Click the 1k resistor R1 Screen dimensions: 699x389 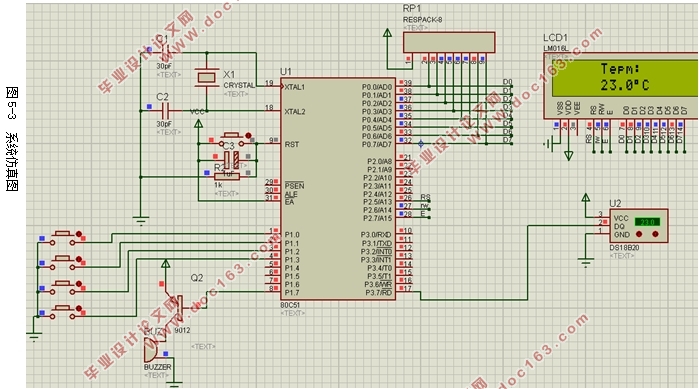pyautogui.click(x=227, y=177)
